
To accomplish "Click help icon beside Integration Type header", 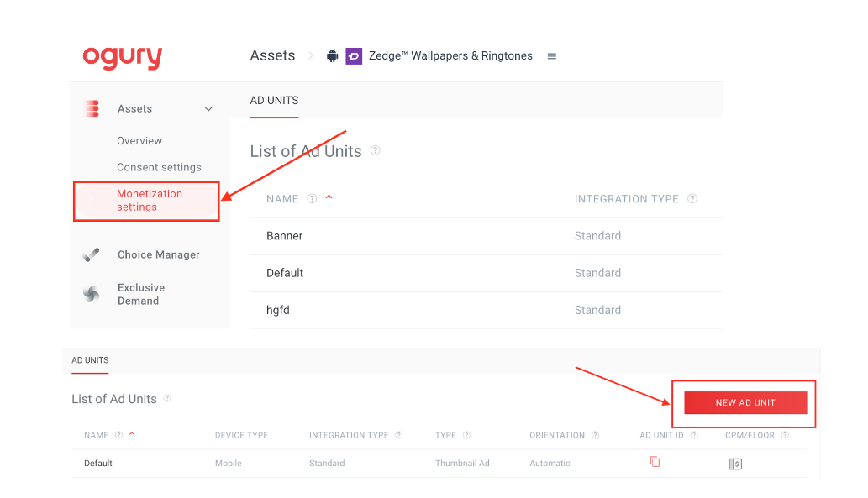I will click(692, 199).
